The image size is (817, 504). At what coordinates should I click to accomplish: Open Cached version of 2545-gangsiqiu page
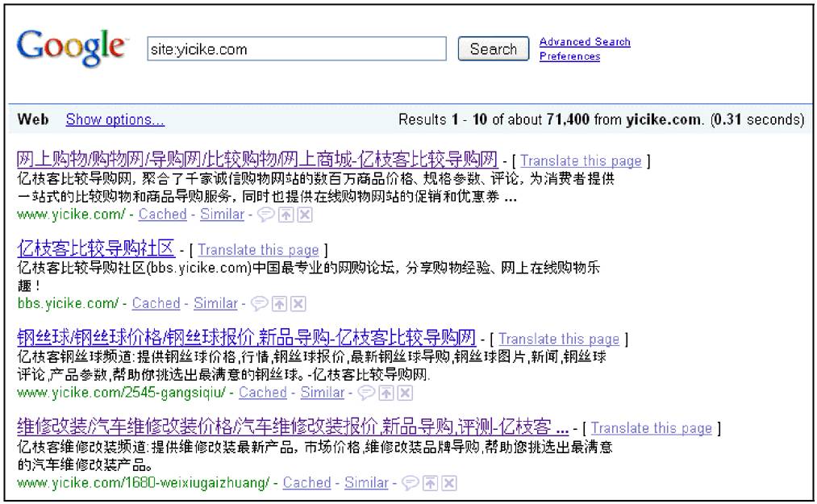pyautogui.click(x=263, y=393)
